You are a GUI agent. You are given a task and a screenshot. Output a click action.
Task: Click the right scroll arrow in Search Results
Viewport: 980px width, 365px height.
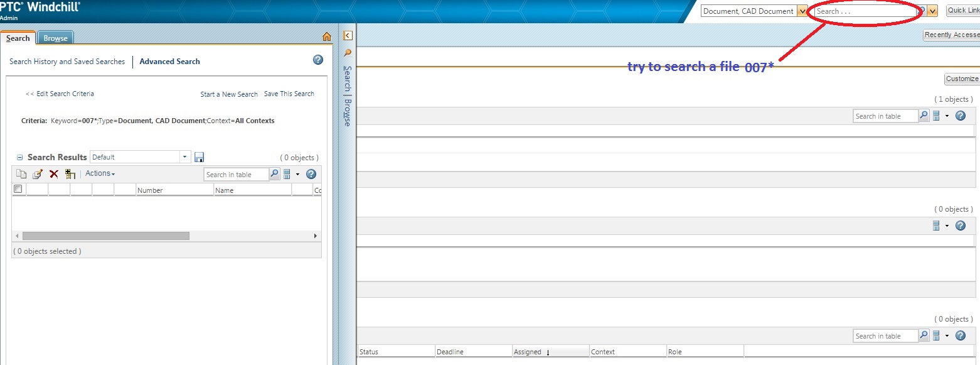(x=316, y=236)
